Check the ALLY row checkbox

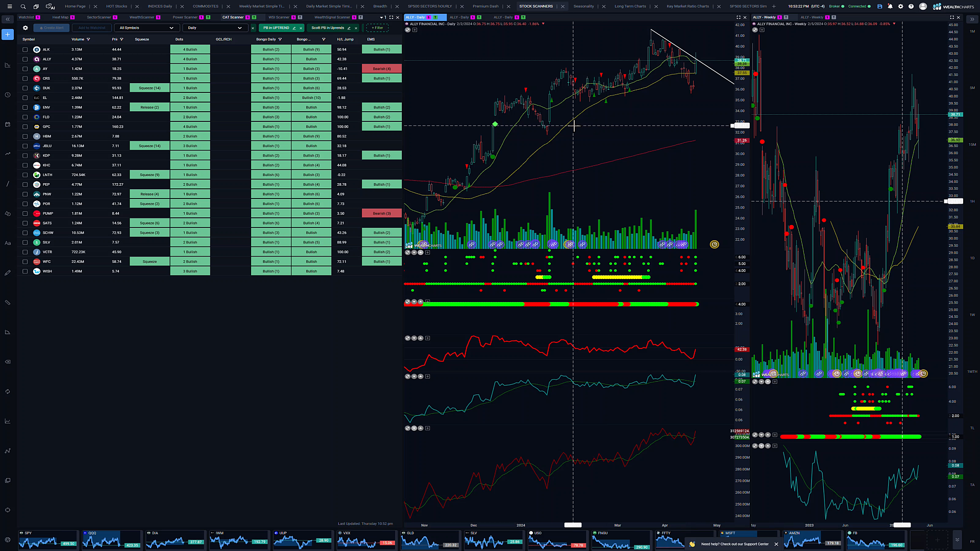click(25, 59)
